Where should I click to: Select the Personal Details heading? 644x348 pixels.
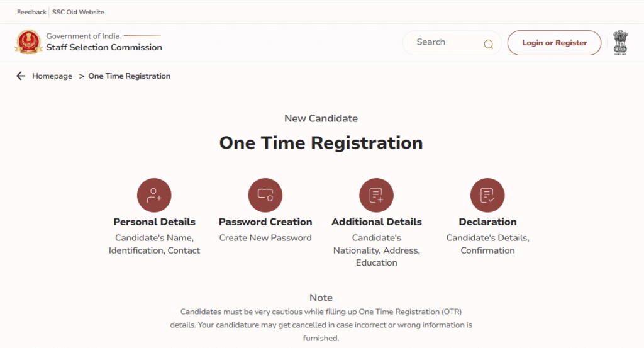click(154, 222)
